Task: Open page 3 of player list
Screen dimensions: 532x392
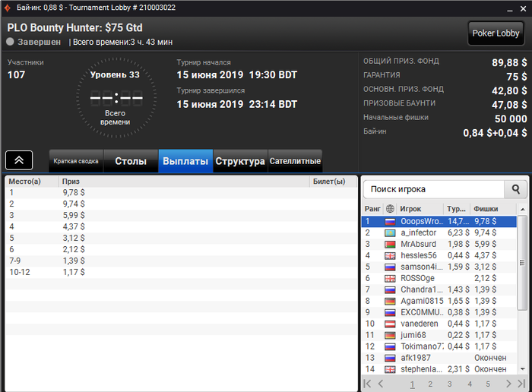Action: [450, 384]
